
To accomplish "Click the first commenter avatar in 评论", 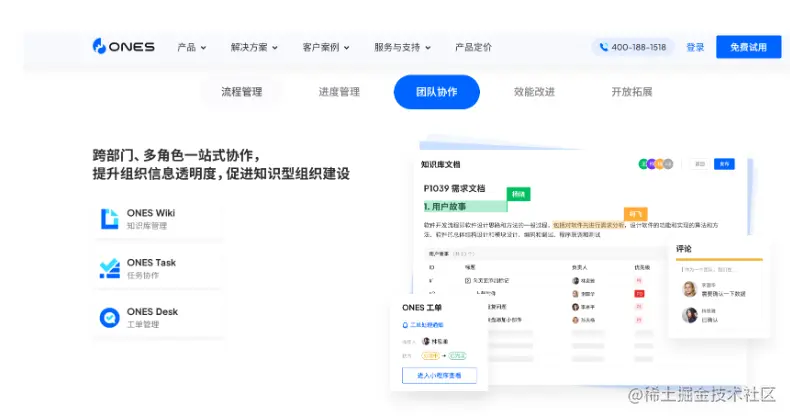I will coord(689,289).
